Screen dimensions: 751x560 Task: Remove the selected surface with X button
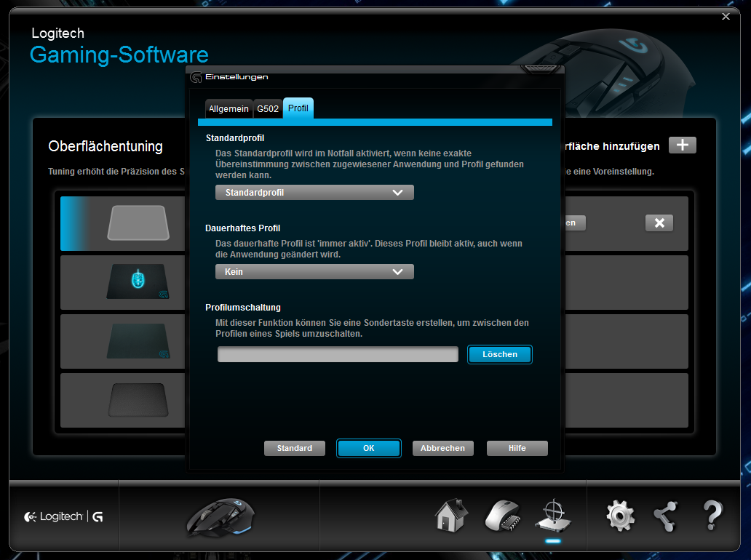pyautogui.click(x=659, y=223)
